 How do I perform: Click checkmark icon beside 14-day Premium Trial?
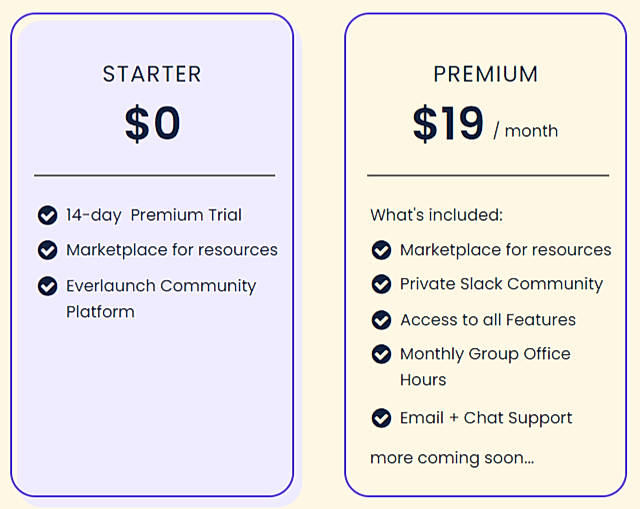47,215
